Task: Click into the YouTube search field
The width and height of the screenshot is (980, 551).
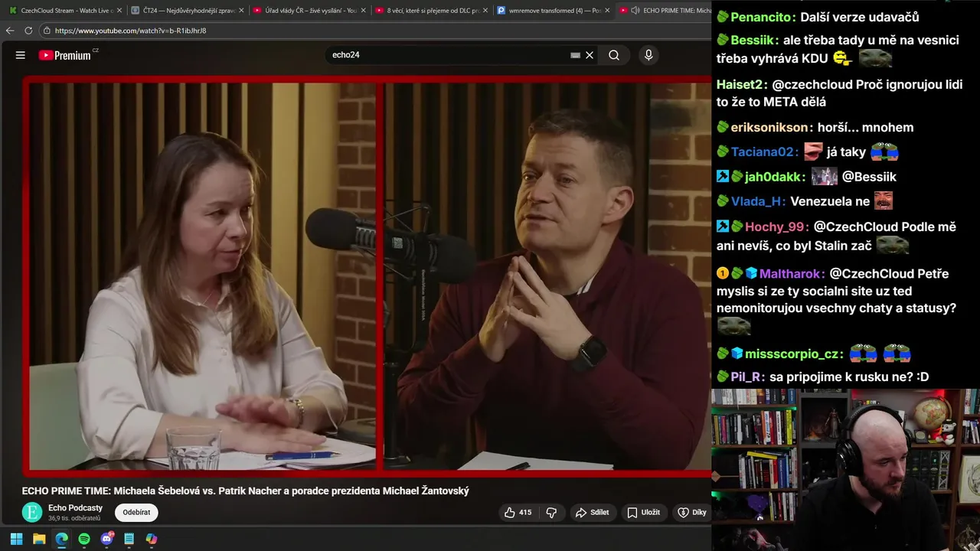Action: (x=448, y=55)
